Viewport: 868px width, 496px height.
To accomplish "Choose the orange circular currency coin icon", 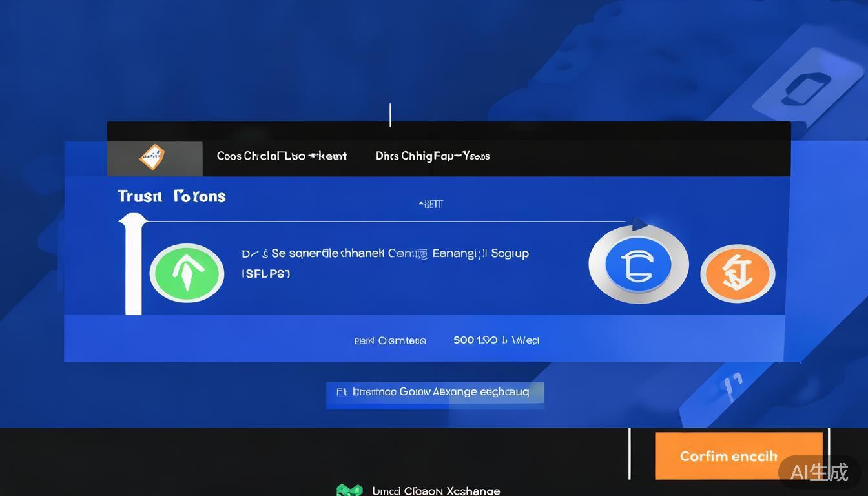I will tap(738, 273).
